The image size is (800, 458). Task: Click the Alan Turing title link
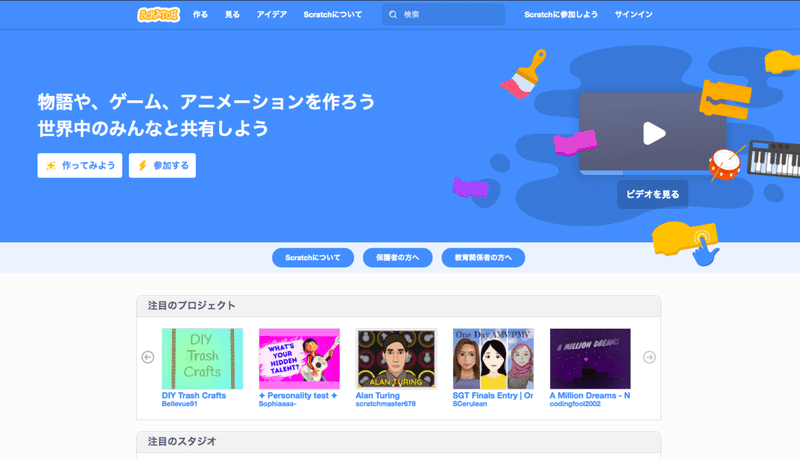click(378, 396)
